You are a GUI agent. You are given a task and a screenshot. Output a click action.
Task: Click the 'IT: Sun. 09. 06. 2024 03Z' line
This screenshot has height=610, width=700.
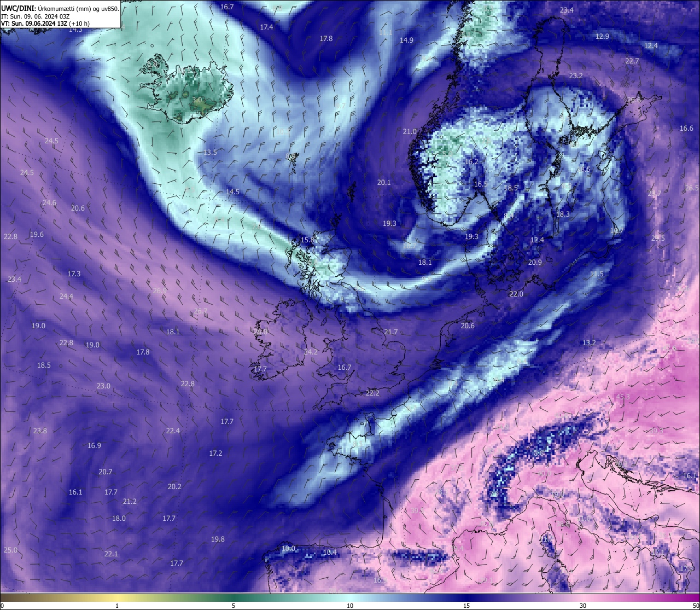34,16
